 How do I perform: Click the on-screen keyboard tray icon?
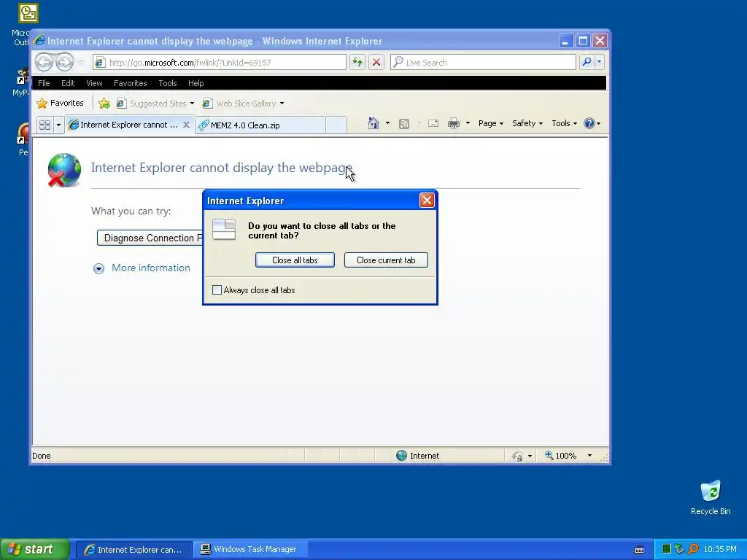pos(639,550)
